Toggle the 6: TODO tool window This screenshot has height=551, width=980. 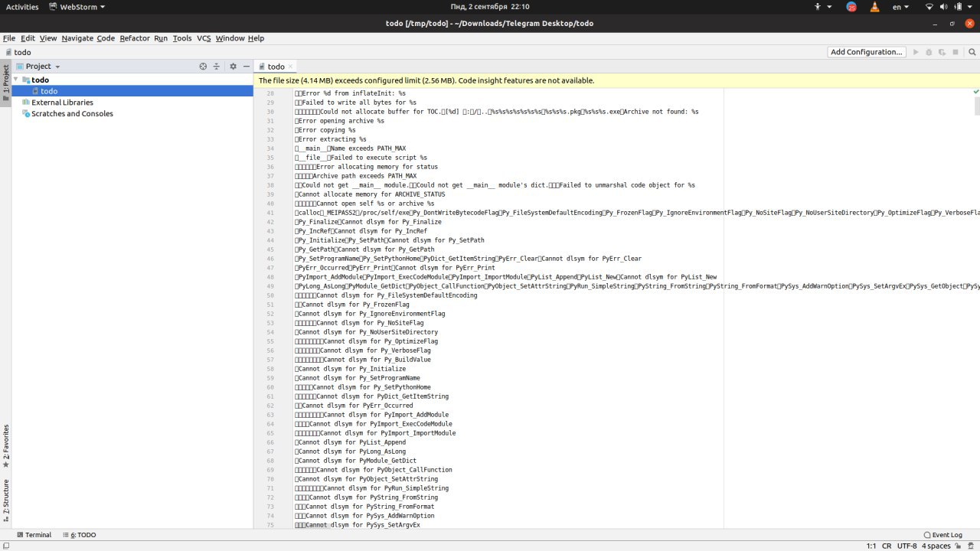pyautogui.click(x=80, y=535)
